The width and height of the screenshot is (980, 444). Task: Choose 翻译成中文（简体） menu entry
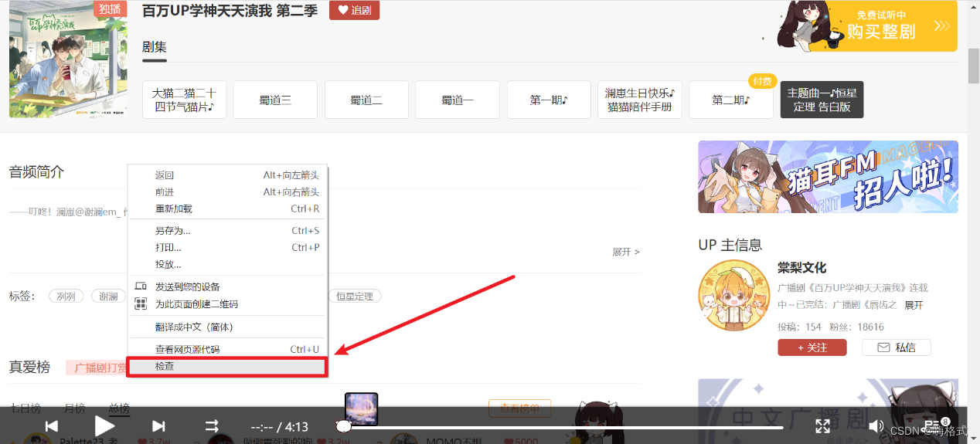[x=229, y=327]
